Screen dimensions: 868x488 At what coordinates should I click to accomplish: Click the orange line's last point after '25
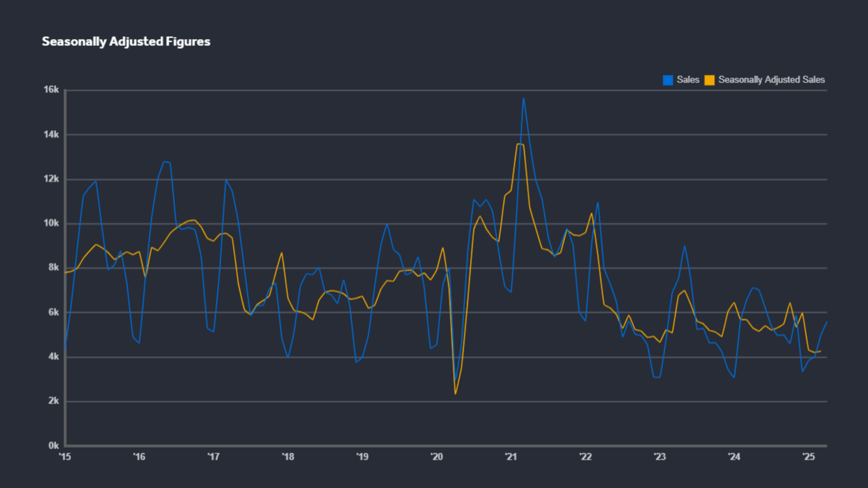click(x=820, y=351)
